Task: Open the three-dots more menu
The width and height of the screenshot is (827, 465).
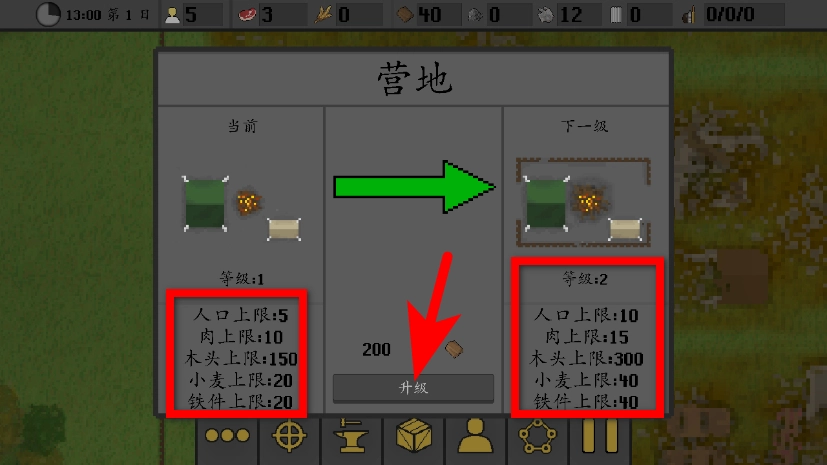Action: 227,436
